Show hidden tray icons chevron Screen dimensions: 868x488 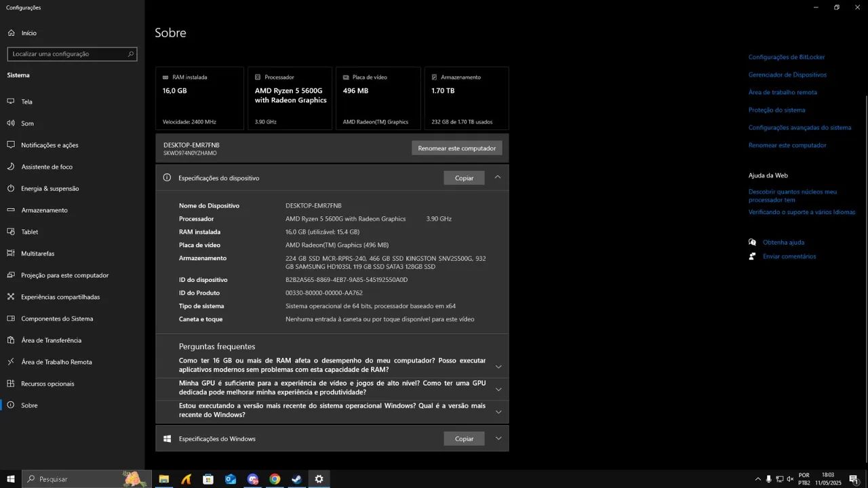[758, 479]
